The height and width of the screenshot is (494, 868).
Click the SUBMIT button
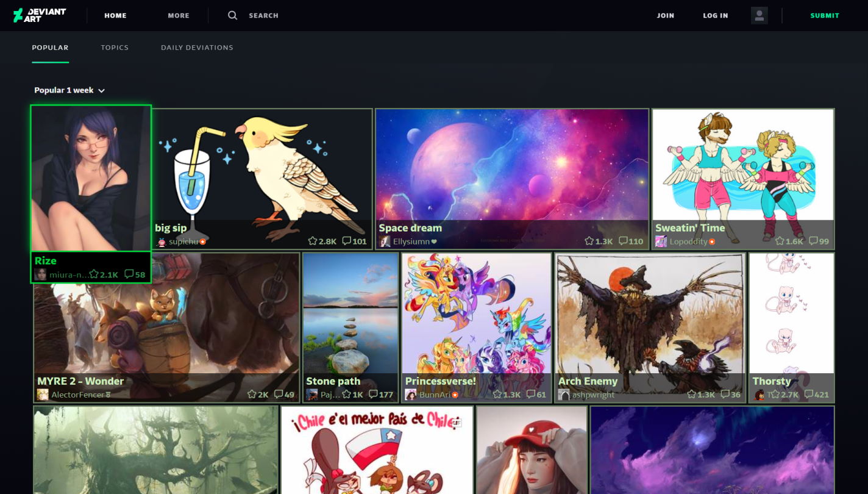point(825,15)
